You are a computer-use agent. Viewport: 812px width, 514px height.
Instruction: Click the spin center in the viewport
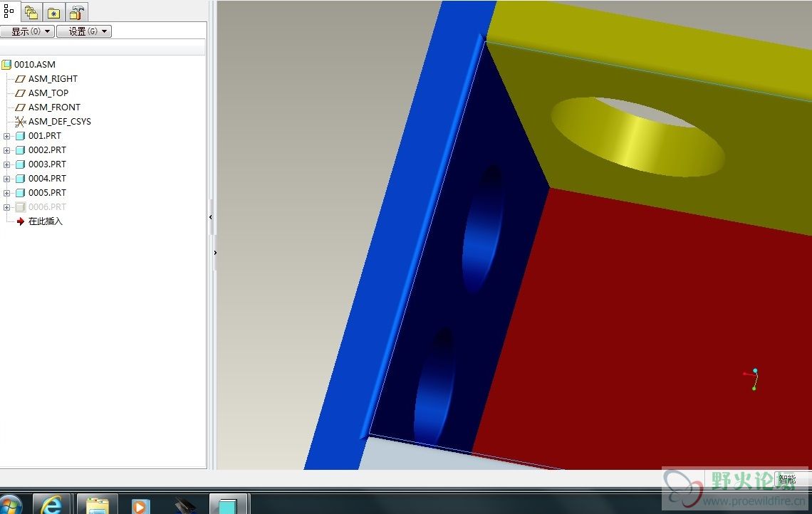(752, 379)
